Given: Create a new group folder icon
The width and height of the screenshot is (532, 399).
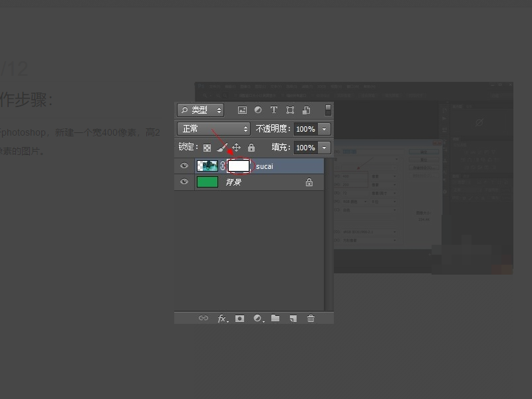Looking at the screenshot, I should (x=275, y=318).
